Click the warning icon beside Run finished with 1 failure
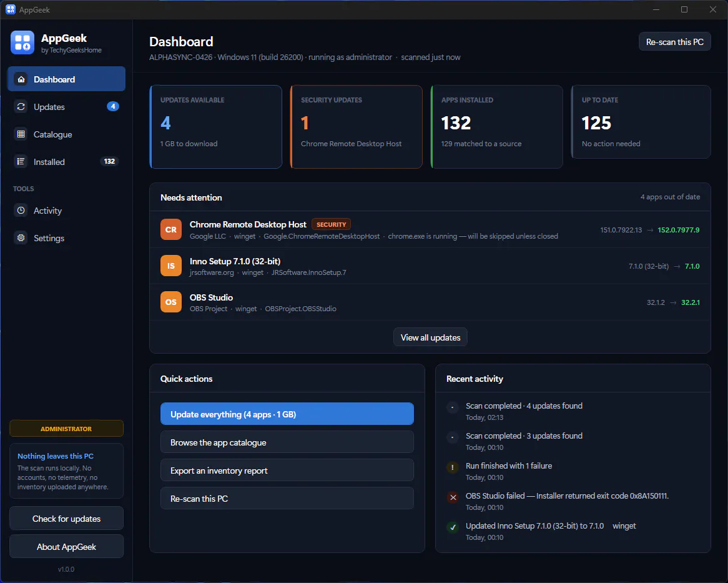This screenshot has width=728, height=583. coord(453,467)
